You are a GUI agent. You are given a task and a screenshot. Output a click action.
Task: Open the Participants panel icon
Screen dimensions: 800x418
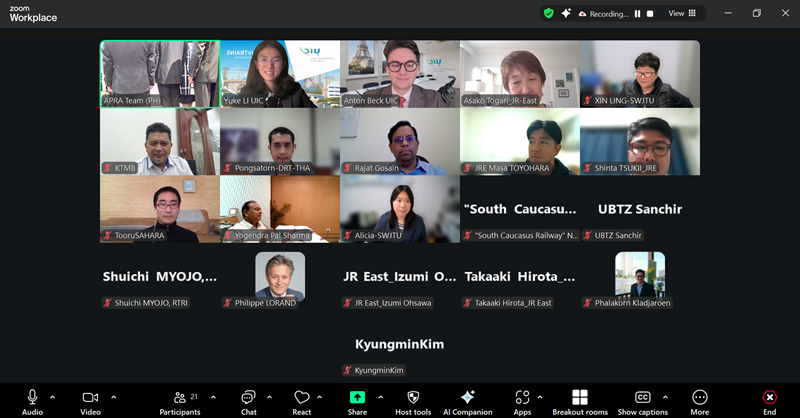point(180,397)
